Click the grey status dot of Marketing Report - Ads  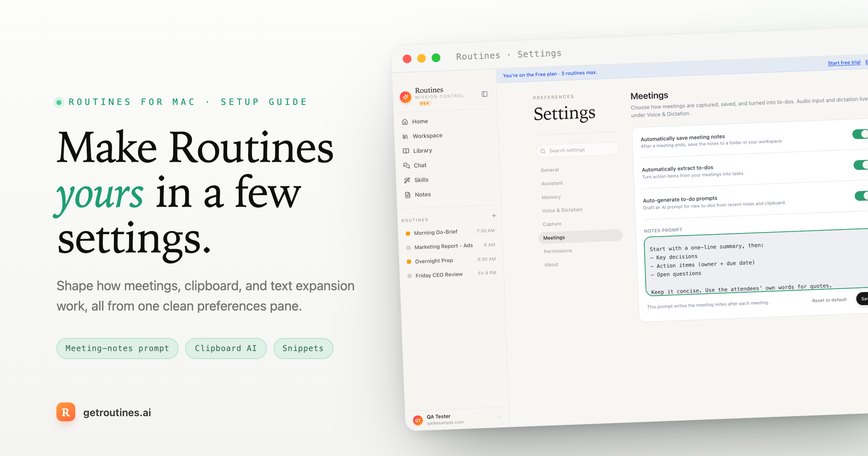(x=409, y=248)
